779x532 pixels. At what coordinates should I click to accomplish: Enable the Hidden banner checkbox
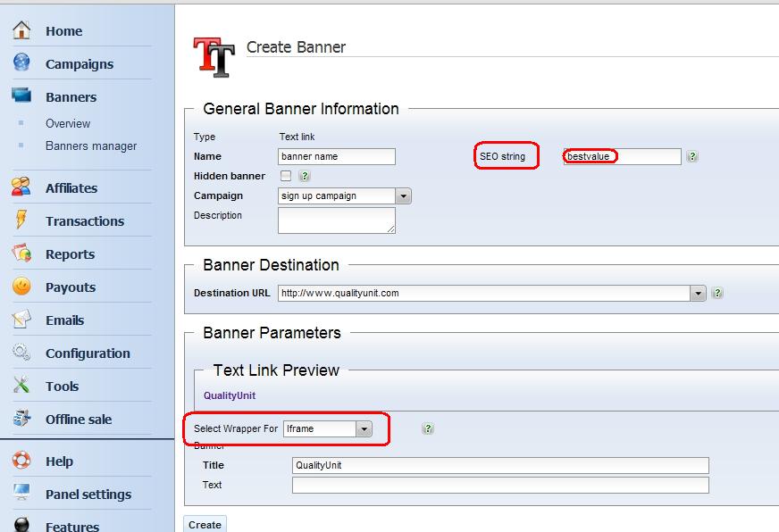[286, 176]
